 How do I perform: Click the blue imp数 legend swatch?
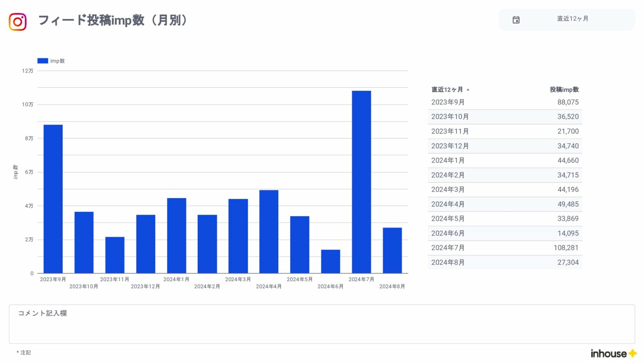42,61
